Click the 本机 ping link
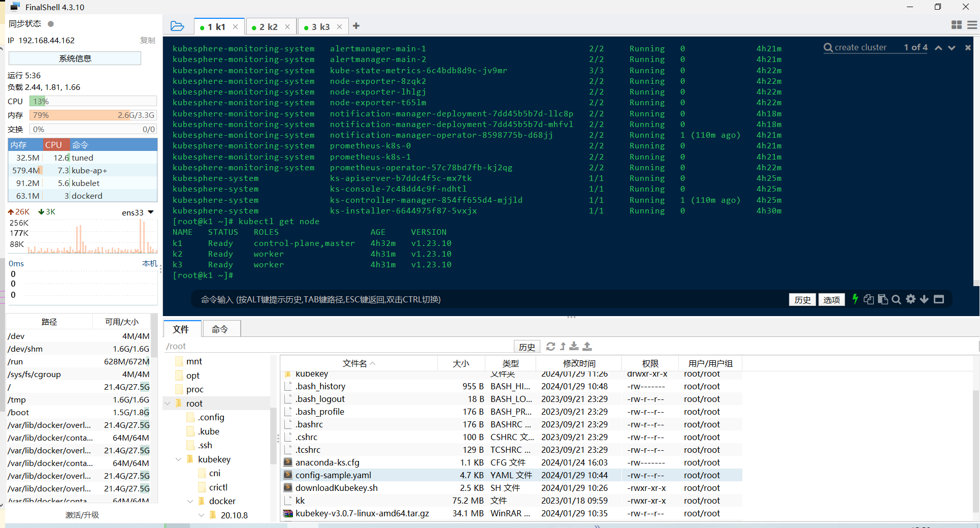This screenshot has height=528, width=980. 149,264
